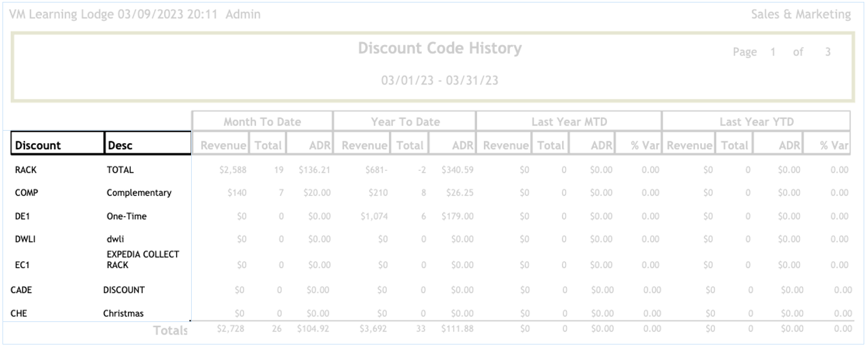Click the Year To Date group header

coord(405,122)
